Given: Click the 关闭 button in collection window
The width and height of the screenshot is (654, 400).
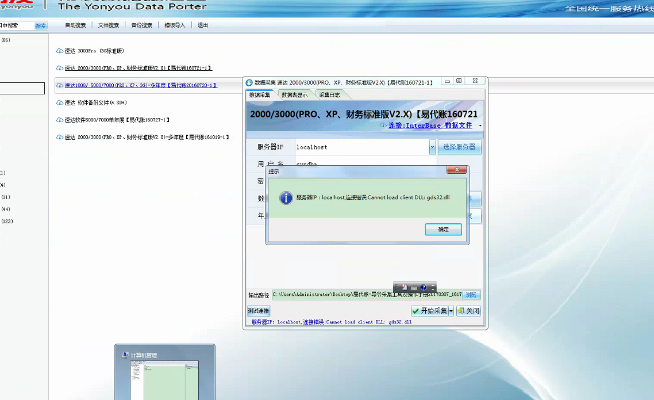Looking at the screenshot, I should click(x=473, y=311).
